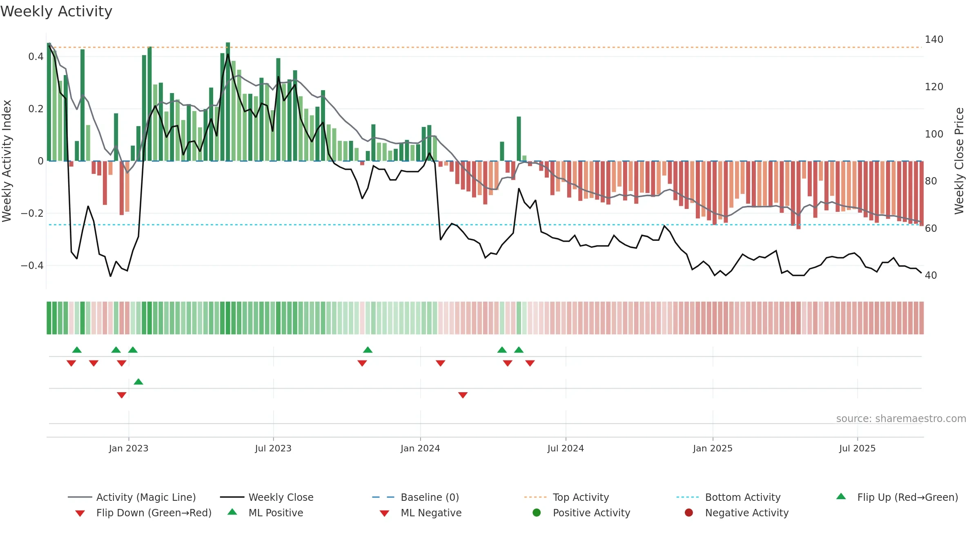
Task: Click the Jul 2025 x-axis label
Action: pyautogui.click(x=857, y=448)
